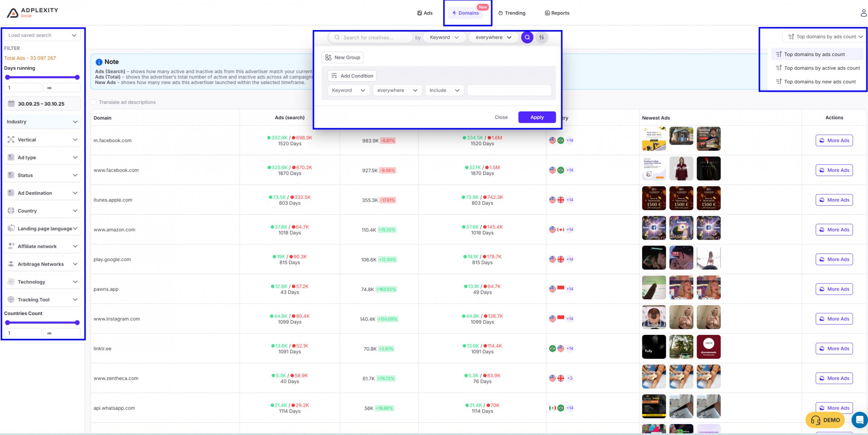Open the chat support bubble icon
Viewport: 868px width, 435px height.
tap(859, 420)
